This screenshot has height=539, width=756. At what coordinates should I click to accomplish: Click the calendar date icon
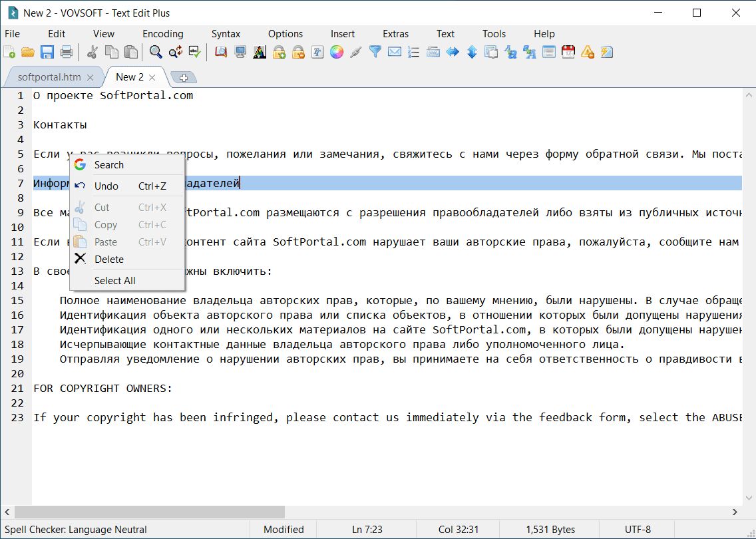coord(568,52)
